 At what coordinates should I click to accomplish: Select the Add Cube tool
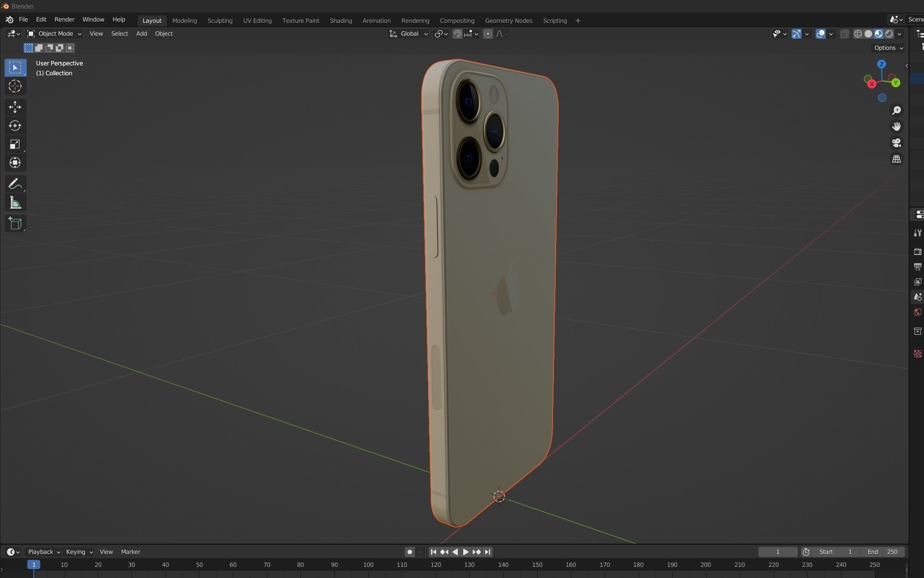15,224
